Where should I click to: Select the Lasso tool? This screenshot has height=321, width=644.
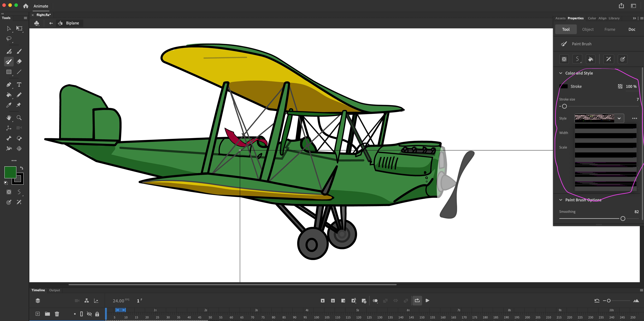click(x=9, y=39)
